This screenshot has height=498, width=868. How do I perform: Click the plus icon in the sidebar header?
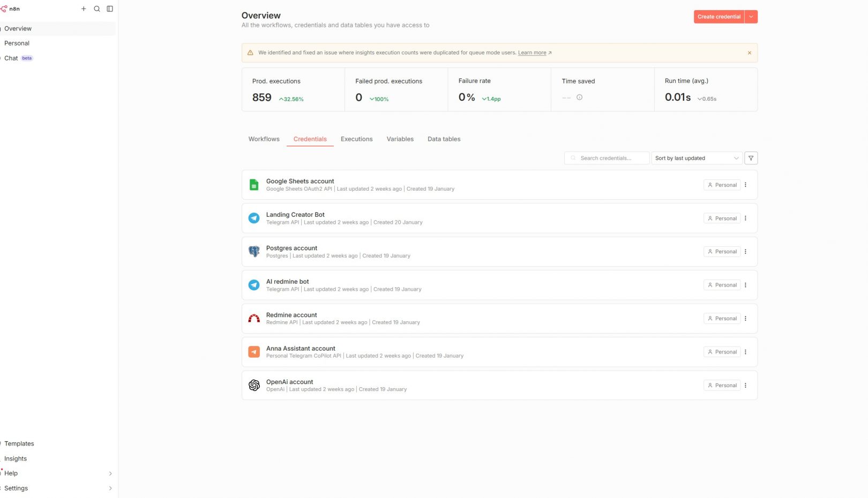(84, 9)
